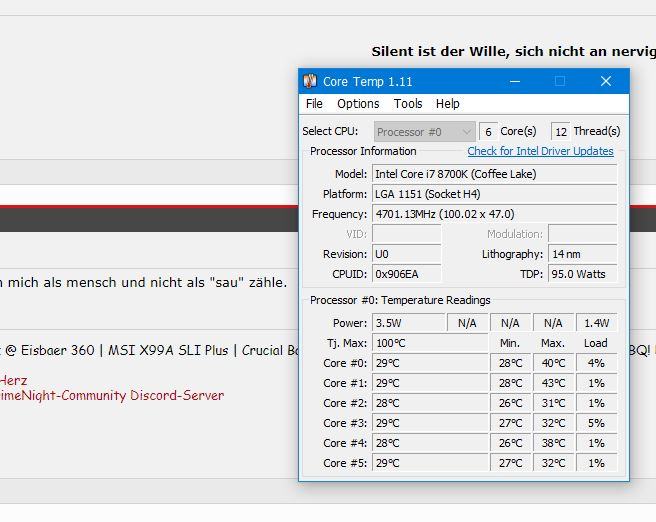Screen dimensions: 656x522
Task: Click the Lithography value 14 nm
Action: click(583, 254)
